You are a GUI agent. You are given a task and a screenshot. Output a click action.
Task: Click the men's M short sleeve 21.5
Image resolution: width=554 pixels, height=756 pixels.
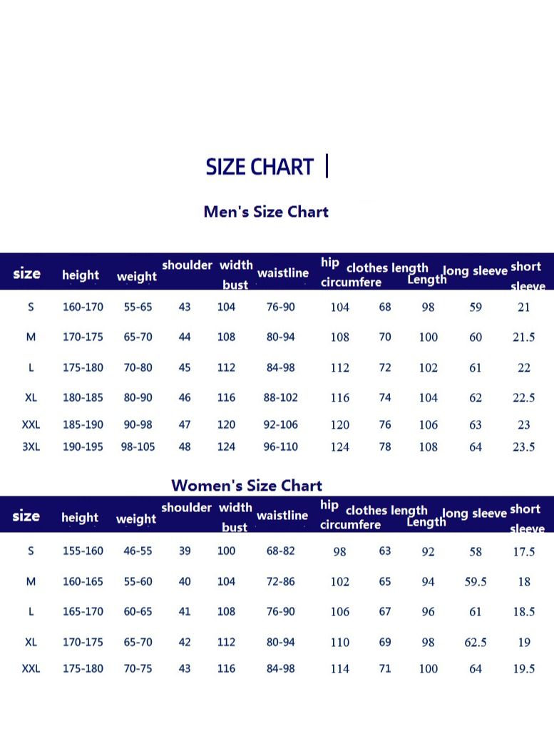point(523,337)
